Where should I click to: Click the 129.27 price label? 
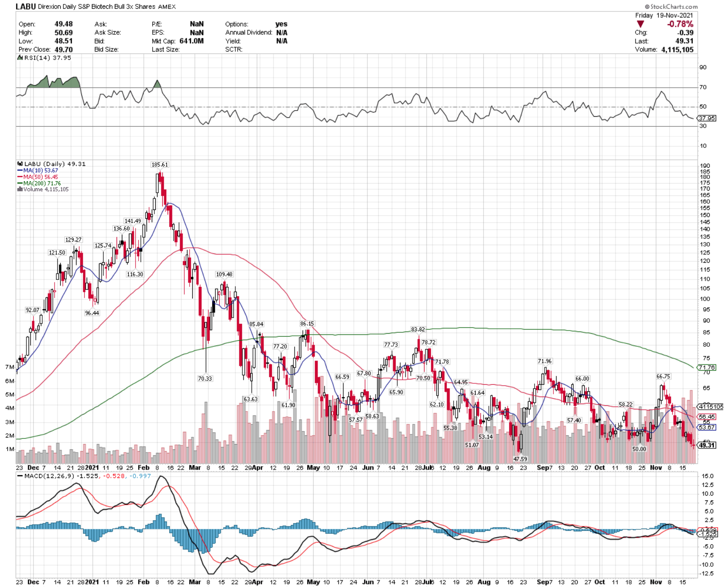point(73,240)
